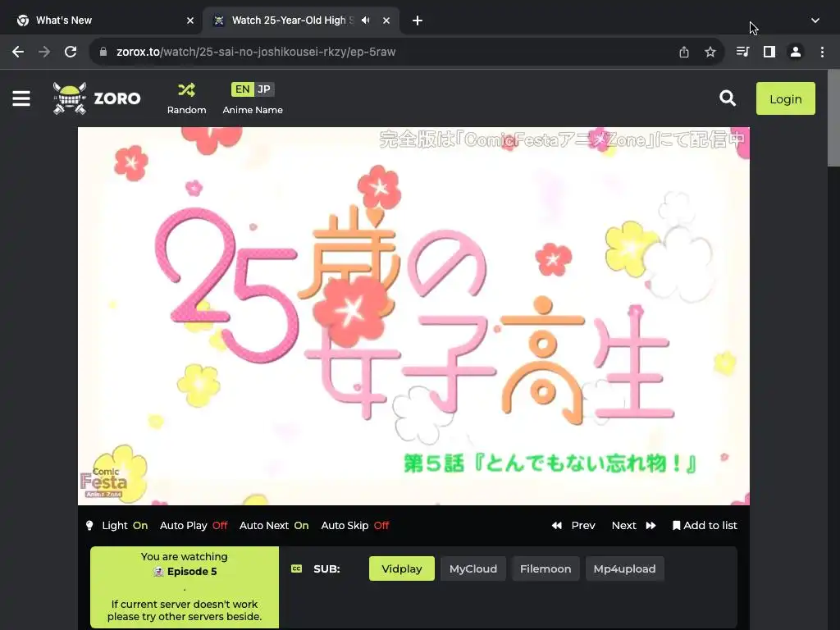The image size is (840, 630).
Task: Open Chrome three-dot menu
Action: pyautogui.click(x=822, y=52)
